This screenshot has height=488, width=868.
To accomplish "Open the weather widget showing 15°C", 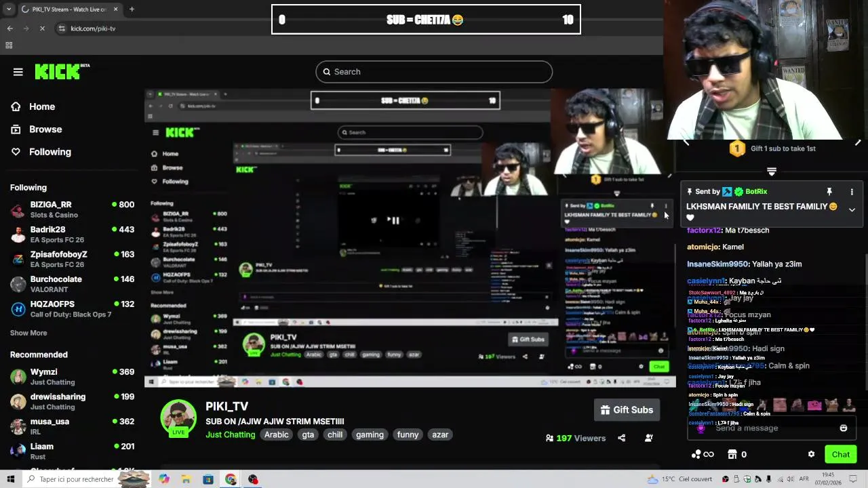I will click(x=680, y=479).
